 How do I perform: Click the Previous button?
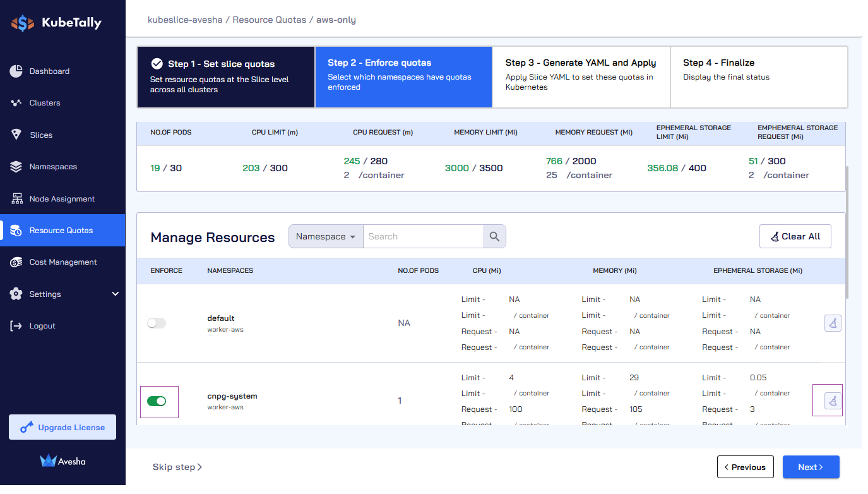click(746, 467)
